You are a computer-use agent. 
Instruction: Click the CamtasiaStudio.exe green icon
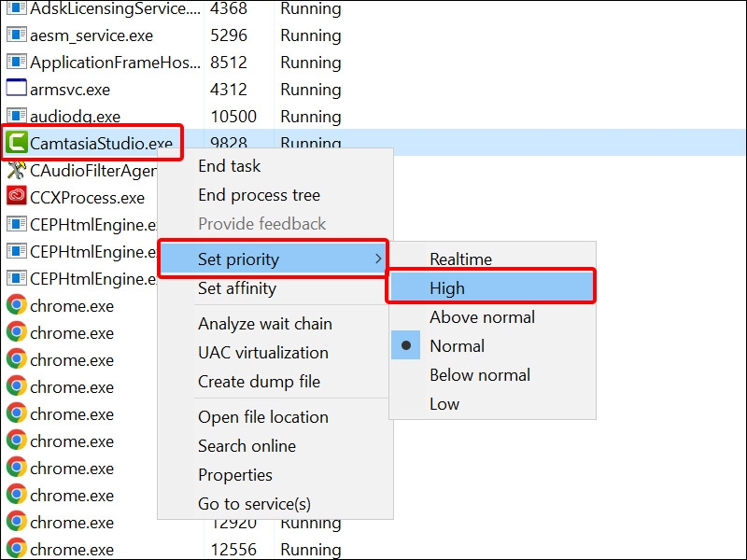coord(16,143)
